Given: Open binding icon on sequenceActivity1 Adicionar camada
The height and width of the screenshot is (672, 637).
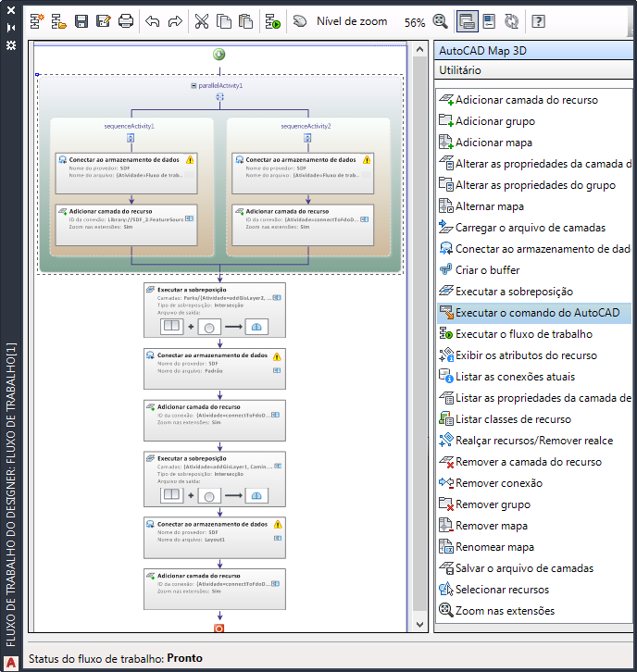Looking at the screenshot, I should tap(189, 218).
